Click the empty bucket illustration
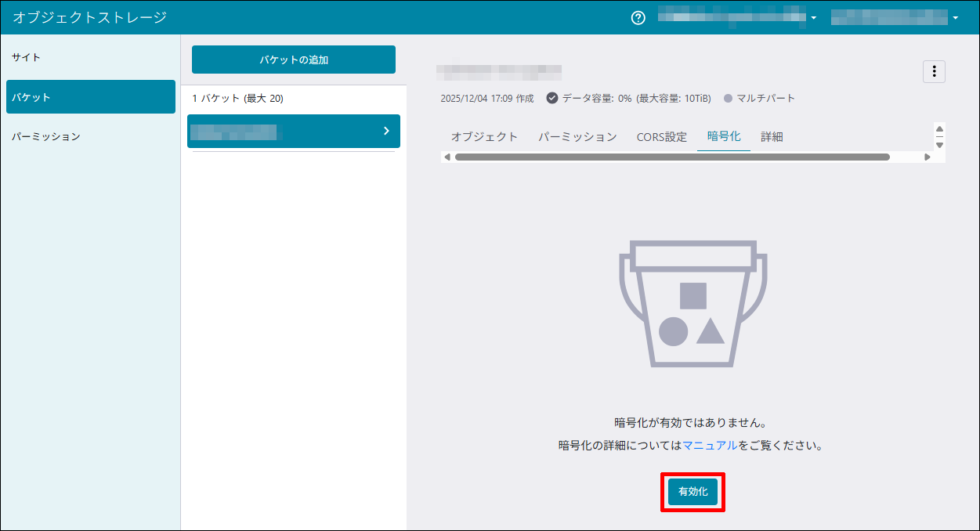980x531 pixels. coord(693,304)
